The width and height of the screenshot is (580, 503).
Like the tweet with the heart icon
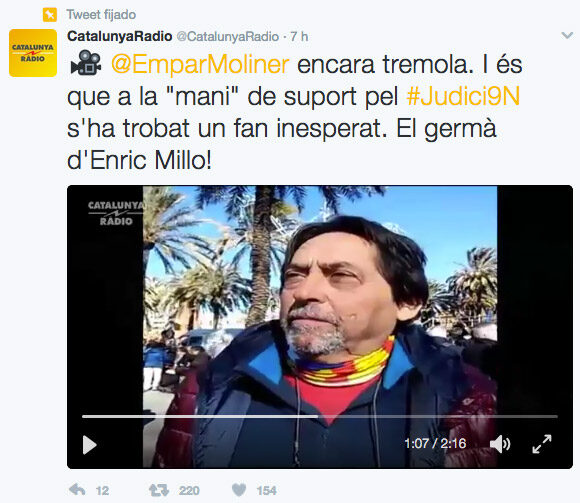pyautogui.click(x=239, y=490)
